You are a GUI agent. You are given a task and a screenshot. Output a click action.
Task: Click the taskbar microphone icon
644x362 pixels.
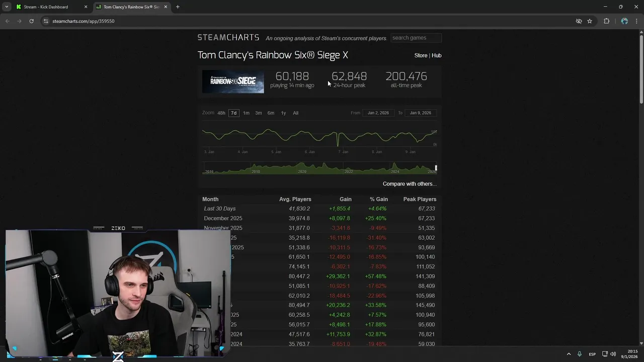pos(580,354)
